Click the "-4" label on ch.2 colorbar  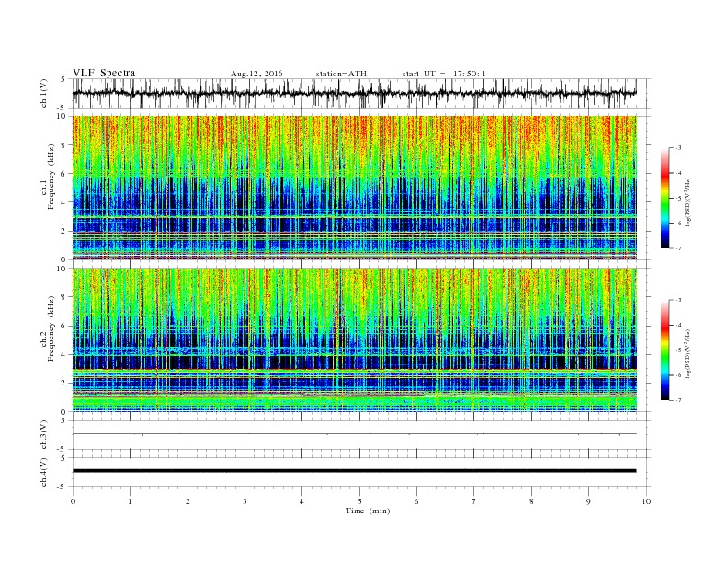[678, 325]
